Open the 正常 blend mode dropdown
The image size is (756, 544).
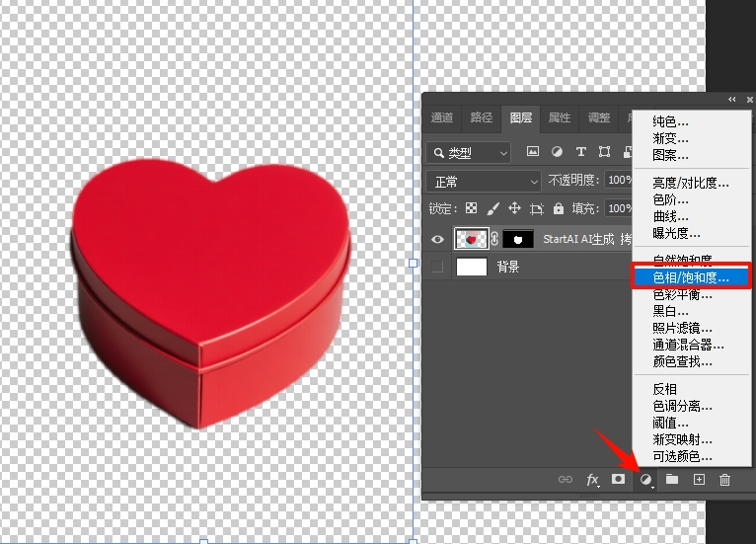point(484,182)
